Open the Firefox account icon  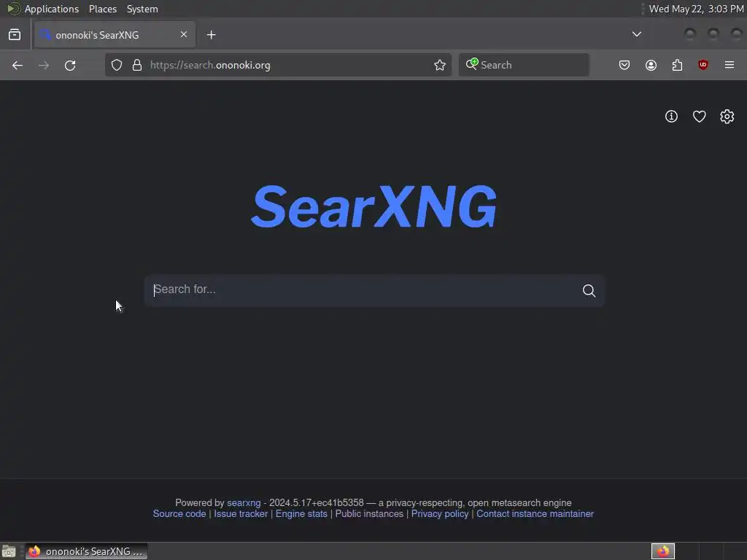pos(651,65)
